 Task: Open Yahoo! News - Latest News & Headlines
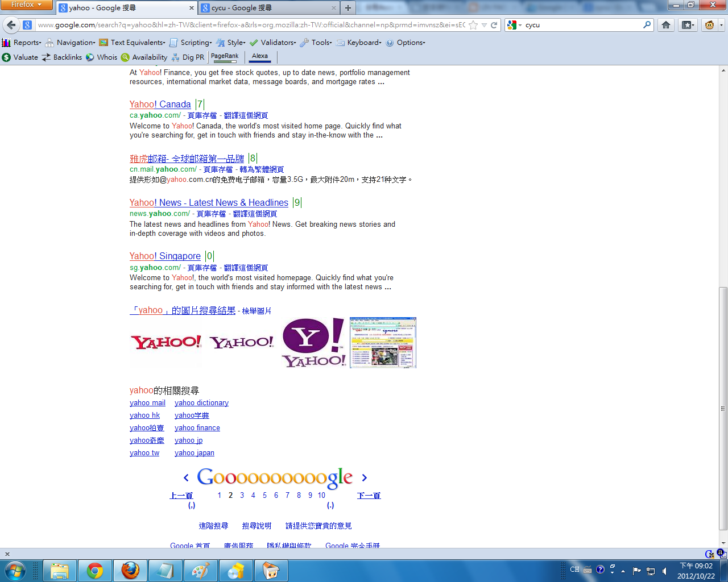tap(209, 203)
